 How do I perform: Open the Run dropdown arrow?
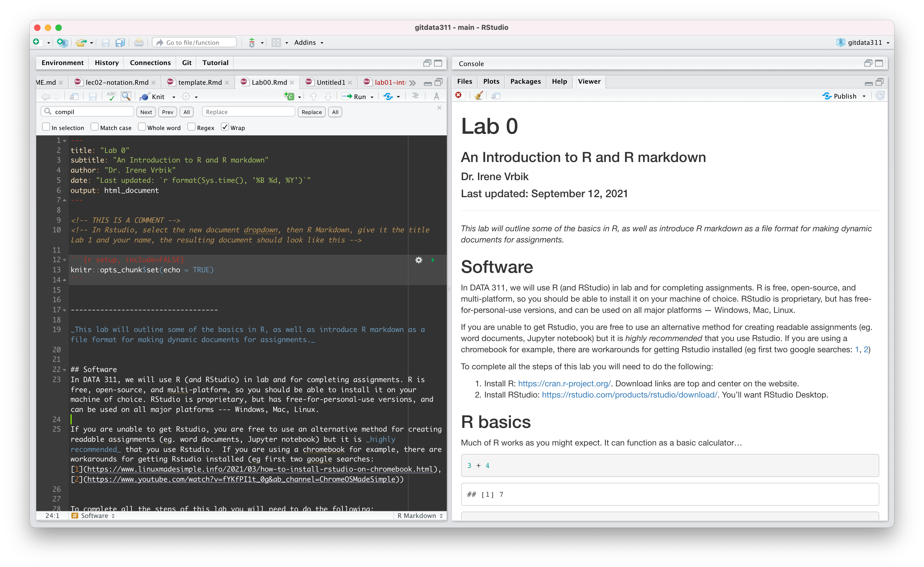pyautogui.click(x=372, y=97)
